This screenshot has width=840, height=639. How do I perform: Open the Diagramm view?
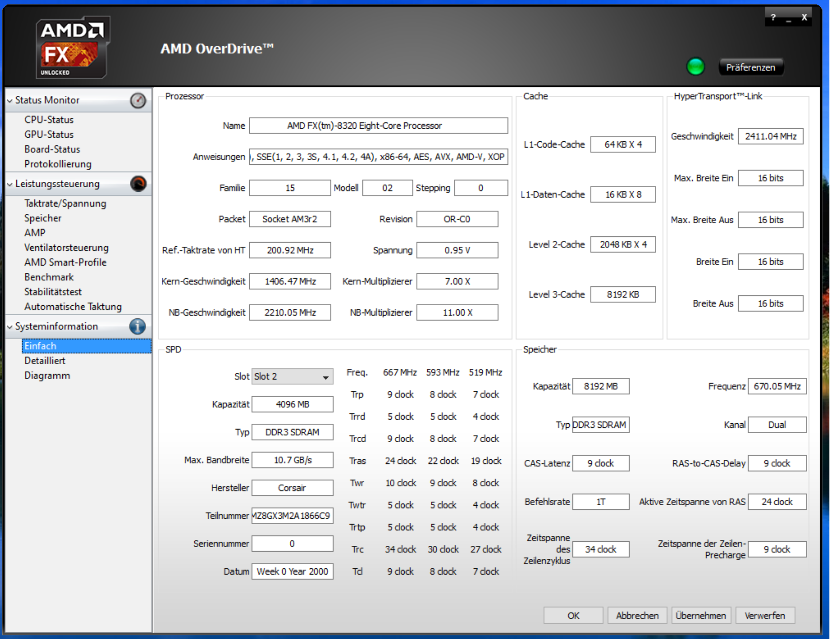pos(47,376)
